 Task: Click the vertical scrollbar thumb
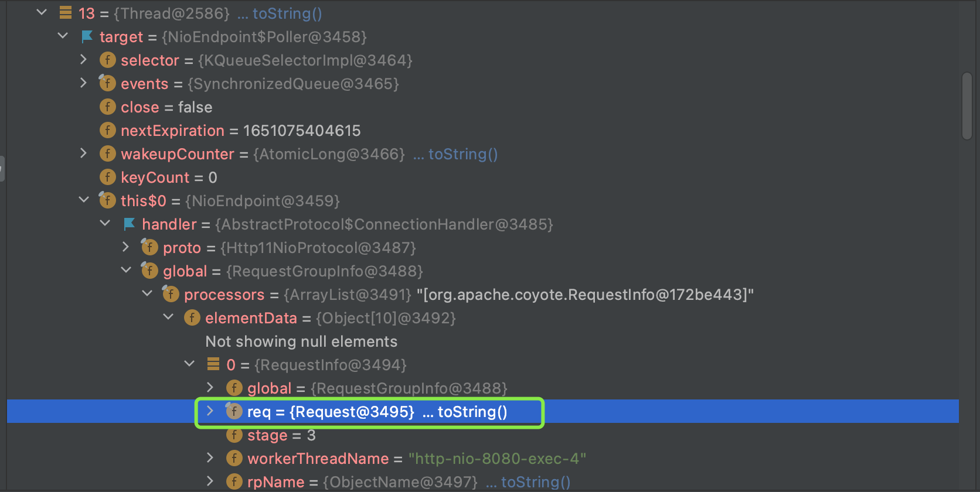tap(967, 106)
